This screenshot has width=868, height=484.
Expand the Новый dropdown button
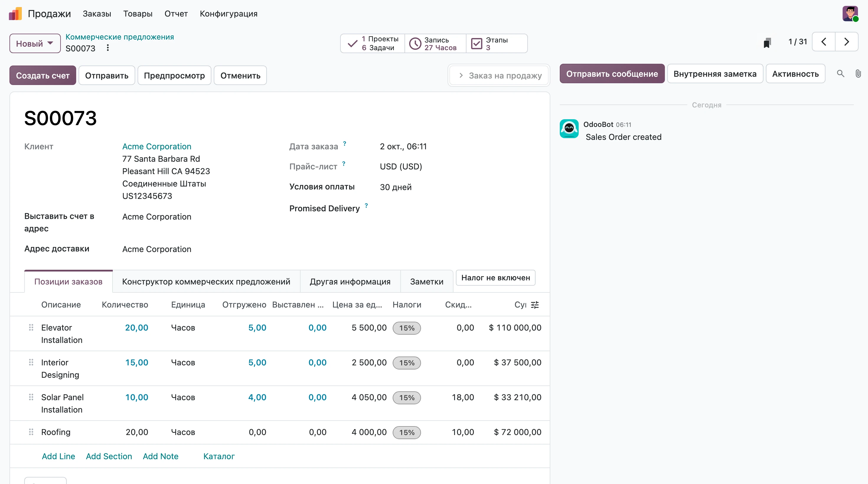coord(35,43)
